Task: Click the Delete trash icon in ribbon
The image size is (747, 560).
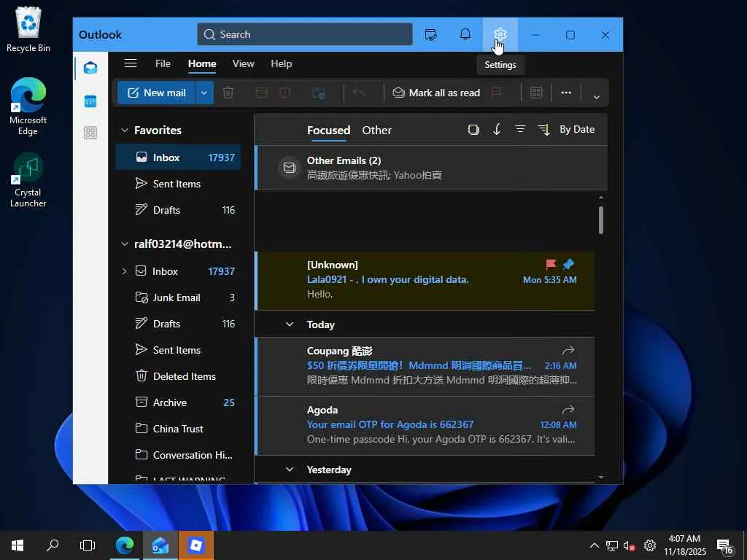Action: click(228, 93)
